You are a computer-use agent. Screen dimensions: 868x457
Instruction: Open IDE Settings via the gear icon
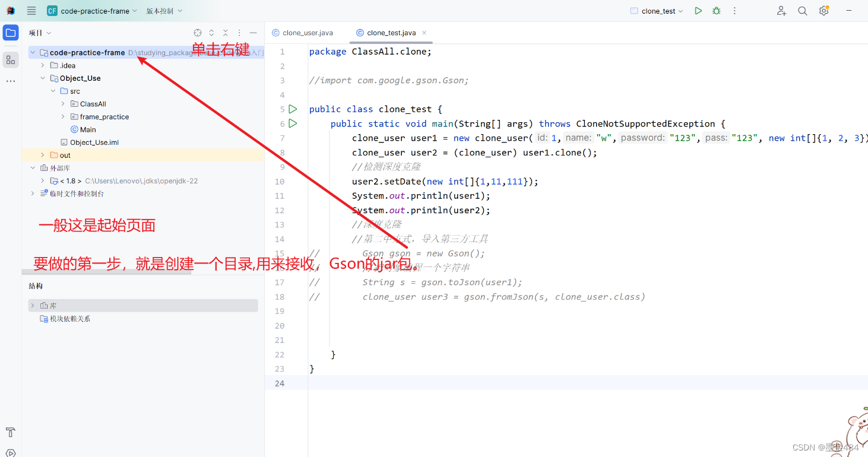823,10
